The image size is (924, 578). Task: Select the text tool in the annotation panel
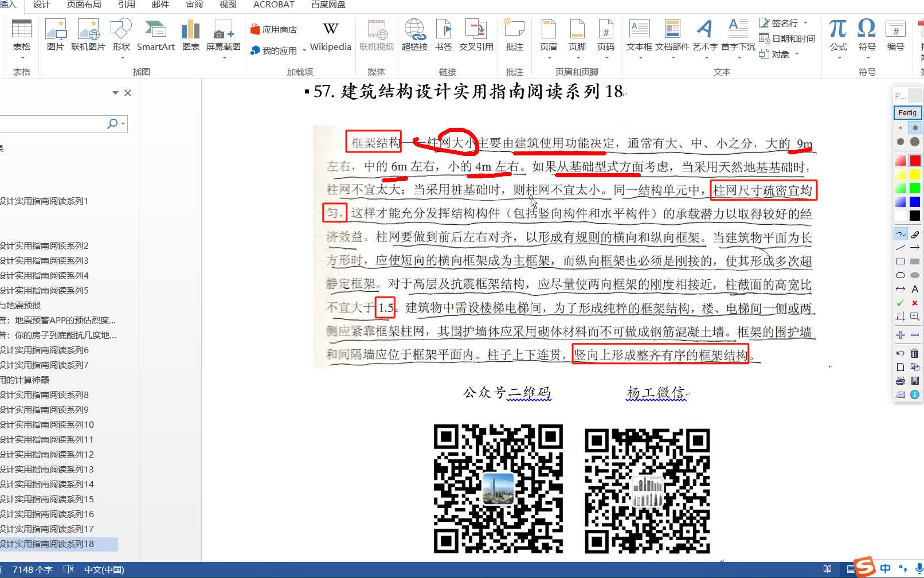coord(915,289)
